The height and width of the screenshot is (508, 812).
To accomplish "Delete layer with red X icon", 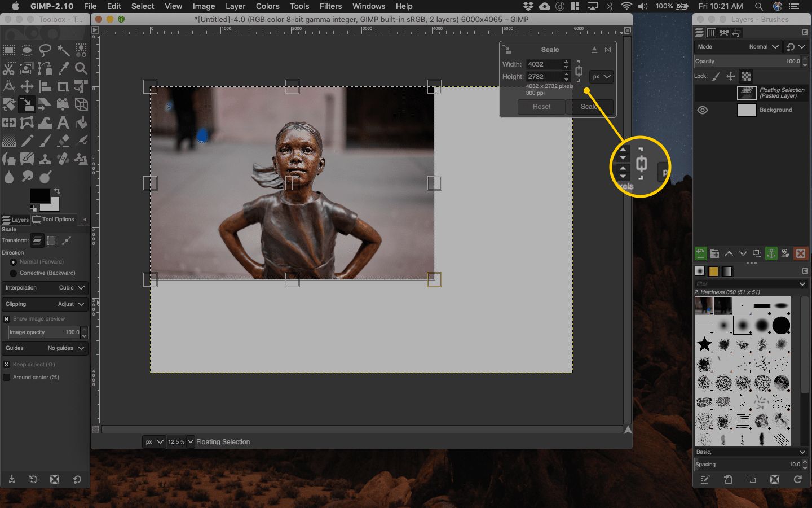I will 800,253.
